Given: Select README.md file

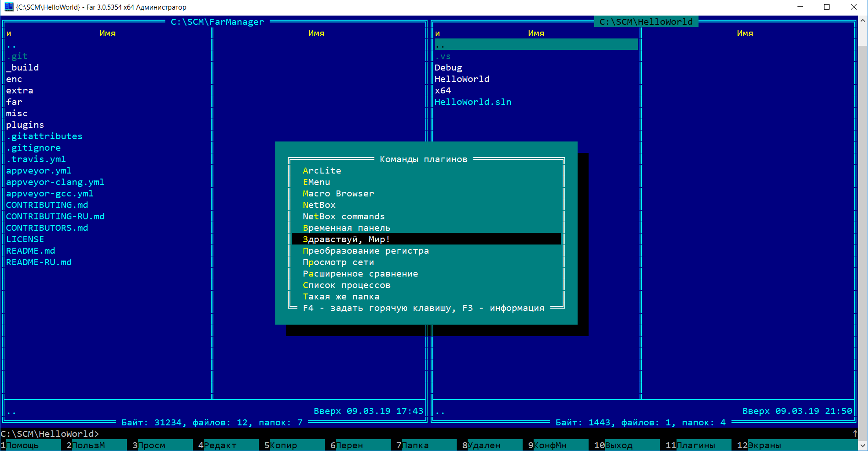Looking at the screenshot, I should 31,250.
